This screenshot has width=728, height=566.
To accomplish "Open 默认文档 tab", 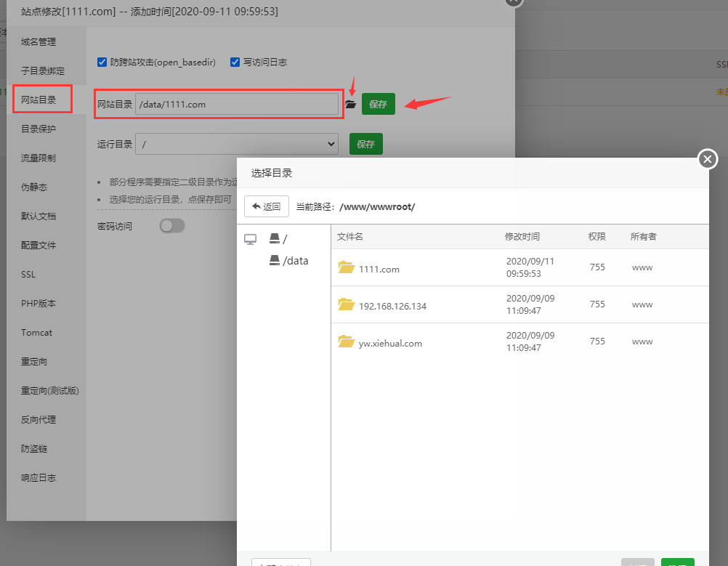I will pos(39,217).
